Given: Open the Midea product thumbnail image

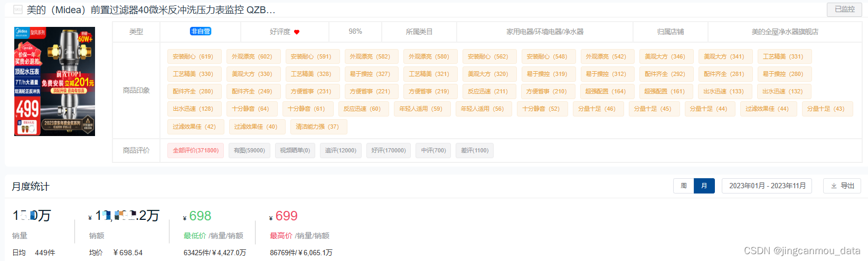Looking at the screenshot, I should coord(54,81).
